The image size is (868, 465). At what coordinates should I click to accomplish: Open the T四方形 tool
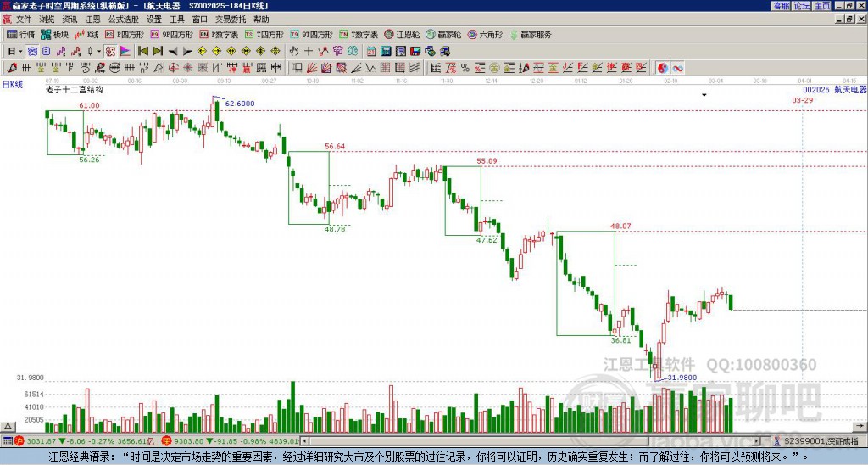pos(264,34)
